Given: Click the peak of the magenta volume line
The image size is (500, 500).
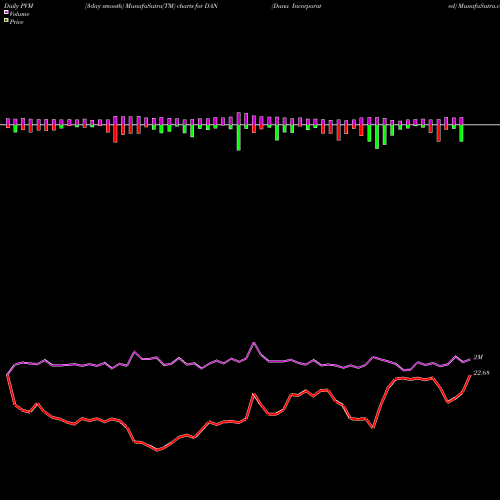Looking at the screenshot, I should 254,343.
